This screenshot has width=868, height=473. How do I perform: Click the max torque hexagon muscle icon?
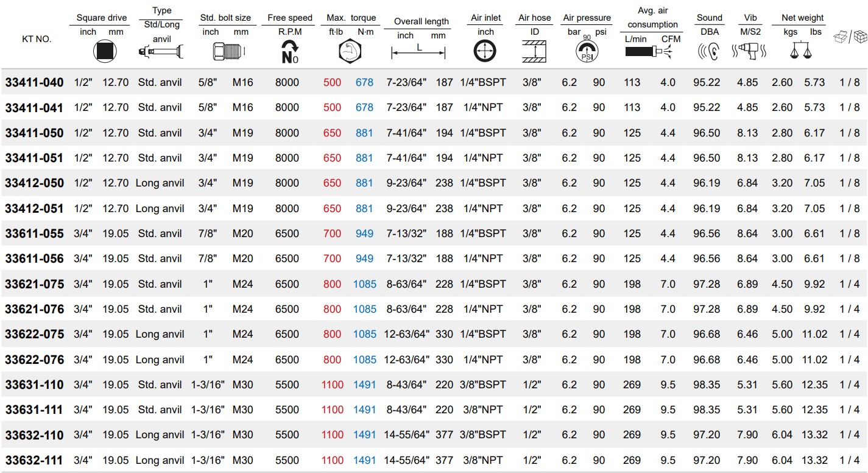pos(350,51)
